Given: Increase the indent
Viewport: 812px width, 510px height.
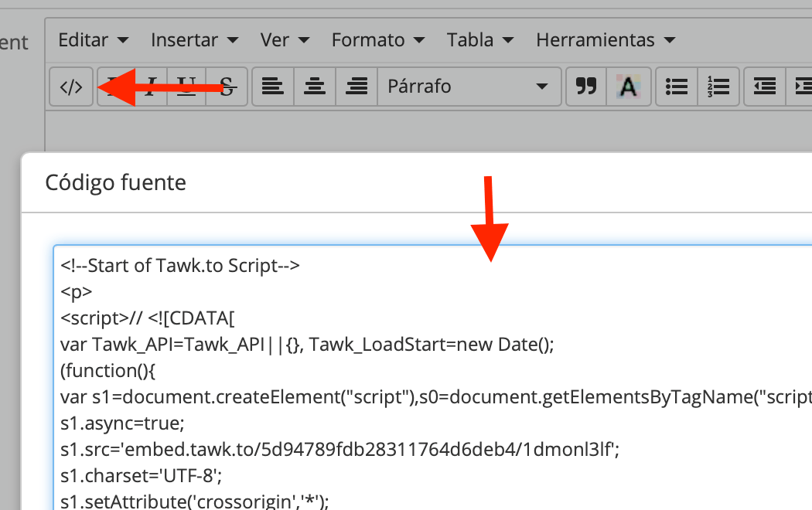Looking at the screenshot, I should tap(800, 87).
